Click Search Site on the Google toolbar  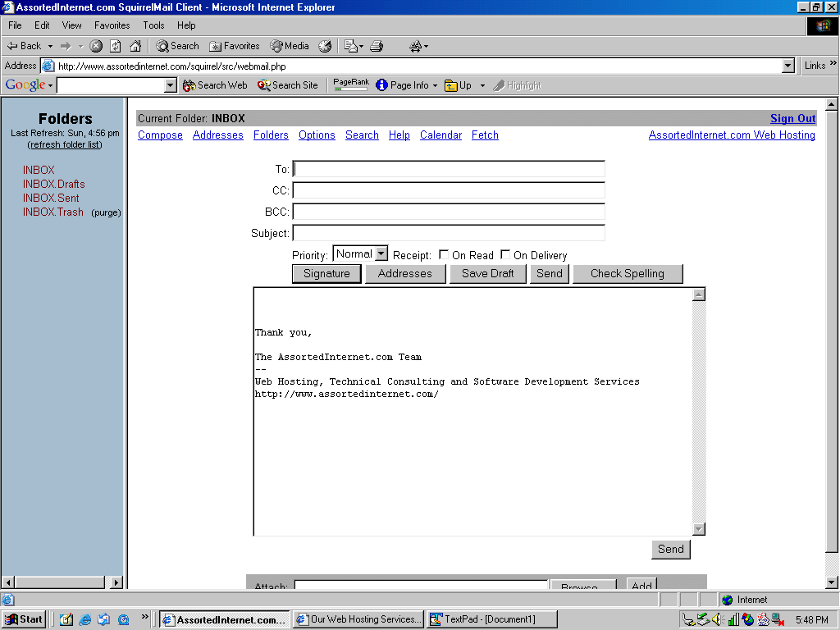pyautogui.click(x=288, y=85)
